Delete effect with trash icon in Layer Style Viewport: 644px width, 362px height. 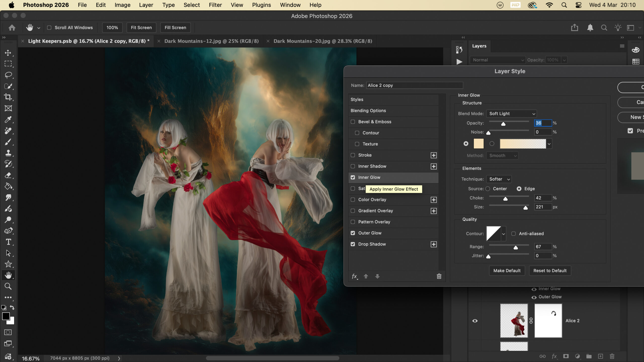click(x=439, y=276)
